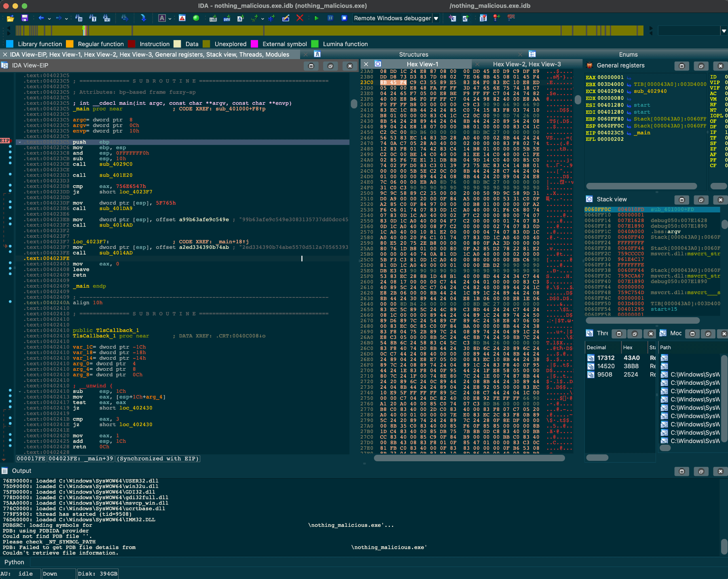Screen dimensions: 728x579
Task: Open the navigation band dropdown arrow
Action: (x=724, y=31)
